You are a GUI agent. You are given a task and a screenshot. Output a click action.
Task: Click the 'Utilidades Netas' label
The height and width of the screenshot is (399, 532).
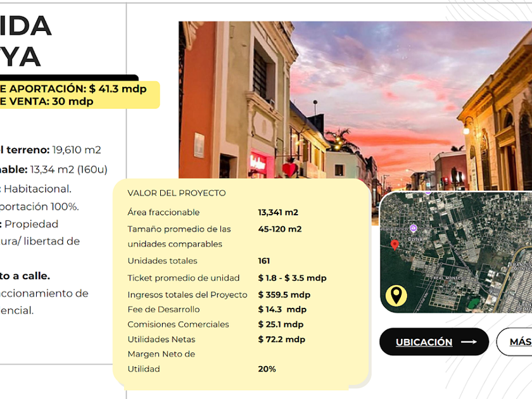click(x=161, y=339)
